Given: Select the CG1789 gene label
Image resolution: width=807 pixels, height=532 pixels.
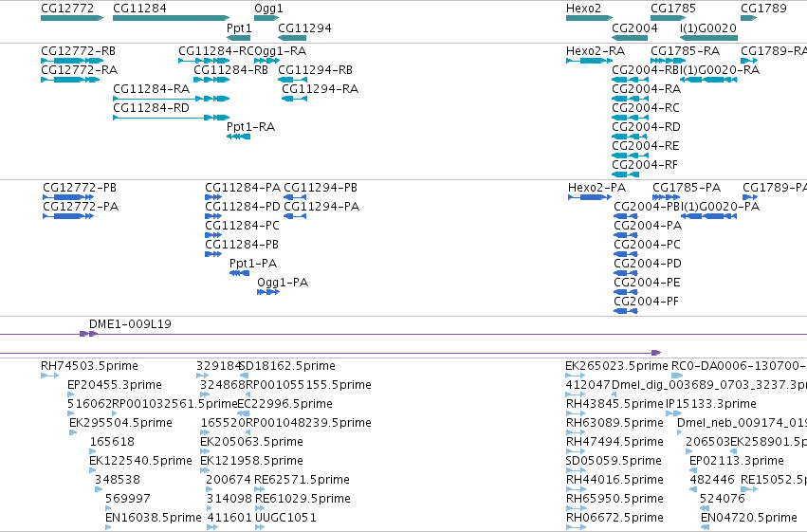Looking at the screenshot, I should point(763,9).
